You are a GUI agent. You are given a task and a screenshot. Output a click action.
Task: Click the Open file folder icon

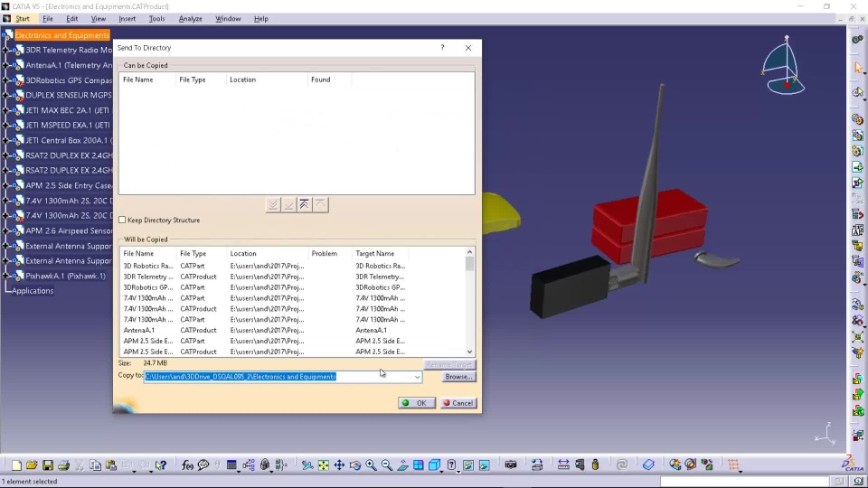32,465
